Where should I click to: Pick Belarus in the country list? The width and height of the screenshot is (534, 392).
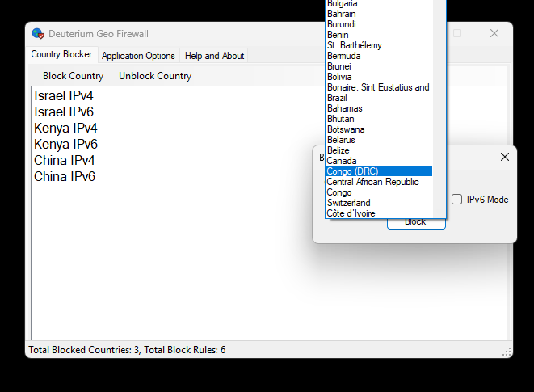click(x=379, y=140)
